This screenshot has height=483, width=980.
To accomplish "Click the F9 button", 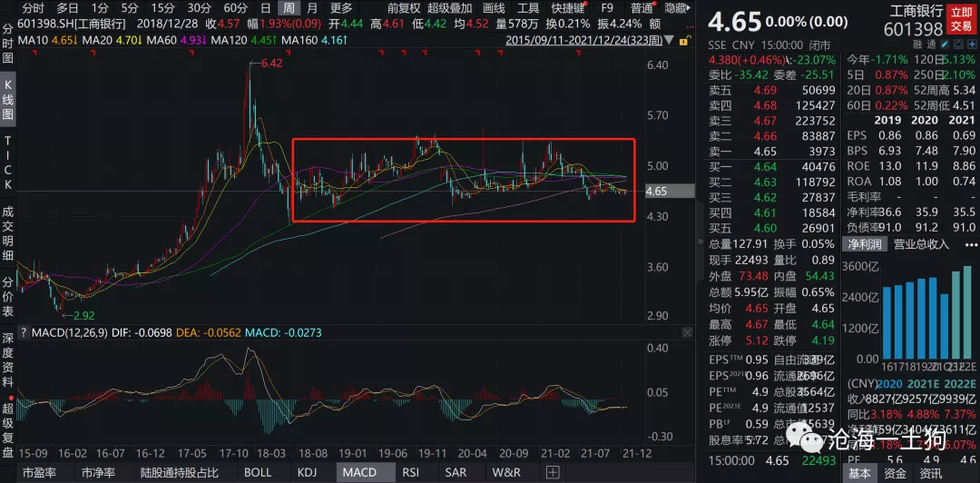I will pyautogui.click(x=607, y=8).
